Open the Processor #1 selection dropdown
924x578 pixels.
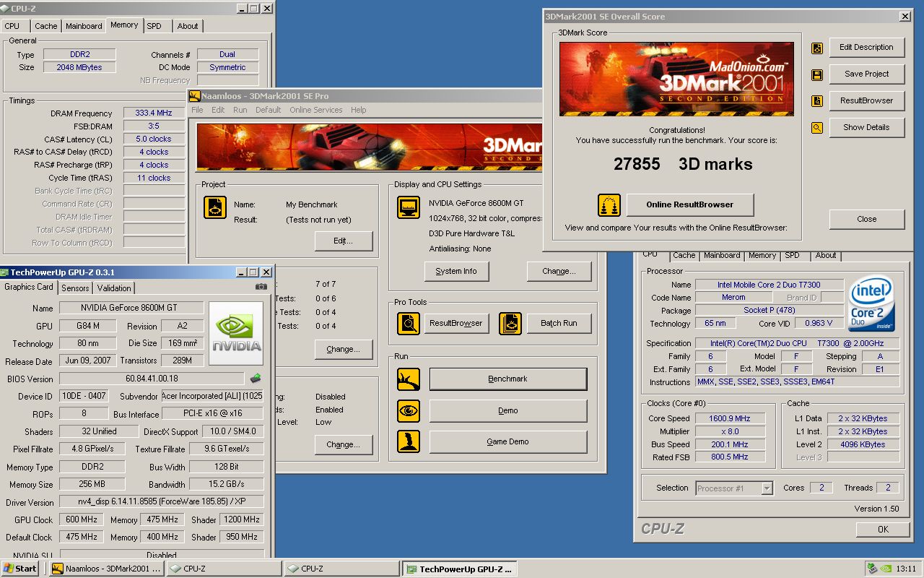(x=767, y=488)
